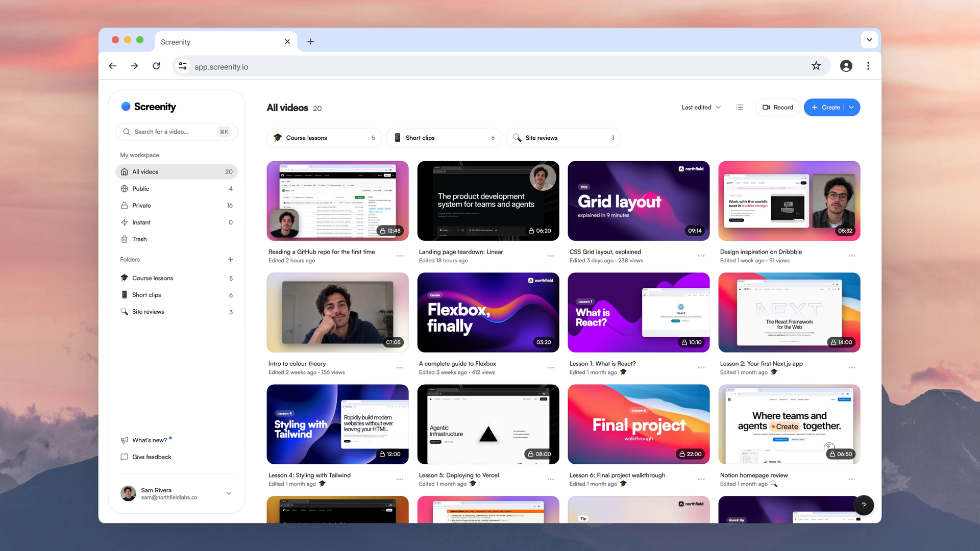Open options for CSS Grid layout video
The image size is (980, 551).
(x=701, y=256)
